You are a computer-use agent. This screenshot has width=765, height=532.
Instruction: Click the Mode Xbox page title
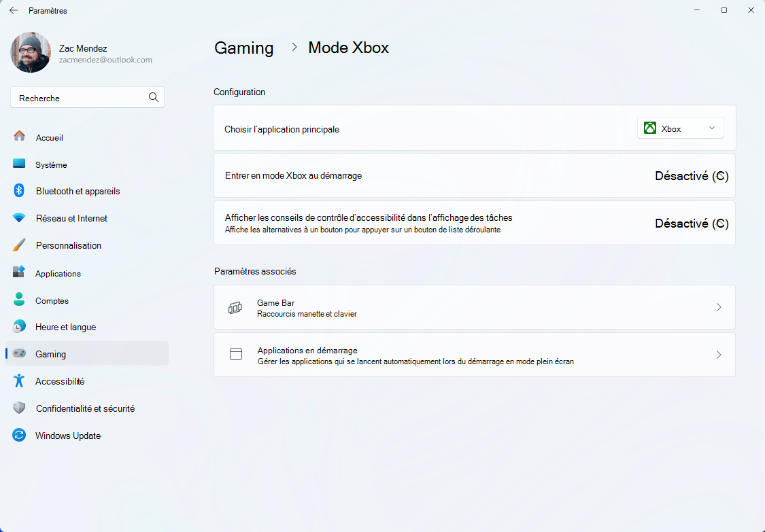point(348,48)
